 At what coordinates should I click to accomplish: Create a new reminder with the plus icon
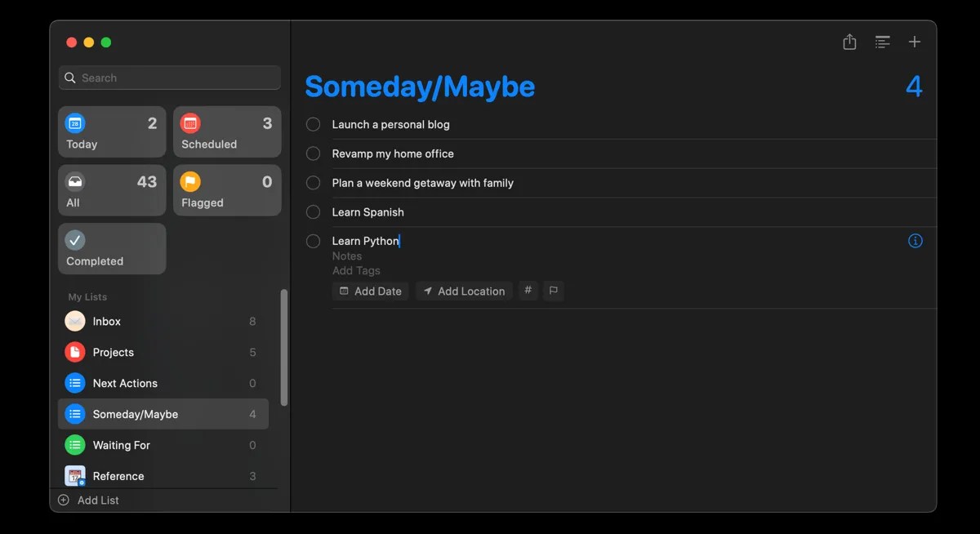click(x=915, y=41)
